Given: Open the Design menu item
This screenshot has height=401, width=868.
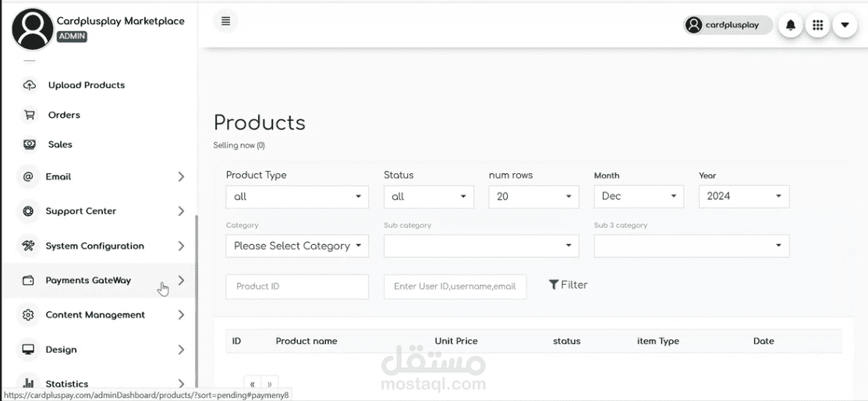Looking at the screenshot, I should 61,350.
